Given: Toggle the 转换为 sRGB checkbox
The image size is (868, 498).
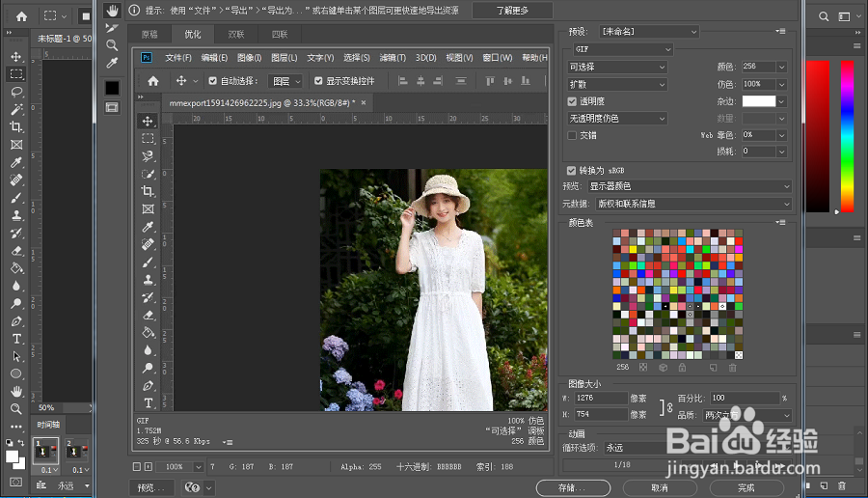Looking at the screenshot, I should pos(571,171).
